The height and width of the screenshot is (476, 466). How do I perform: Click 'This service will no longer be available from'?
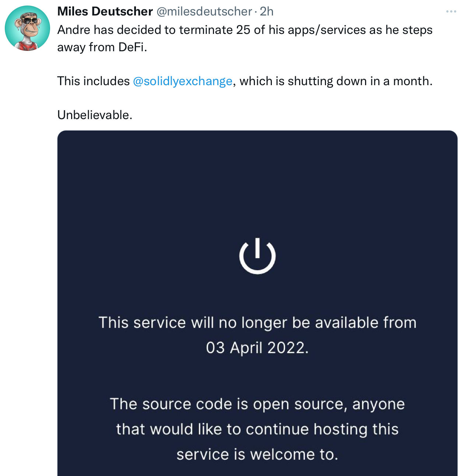(257, 323)
